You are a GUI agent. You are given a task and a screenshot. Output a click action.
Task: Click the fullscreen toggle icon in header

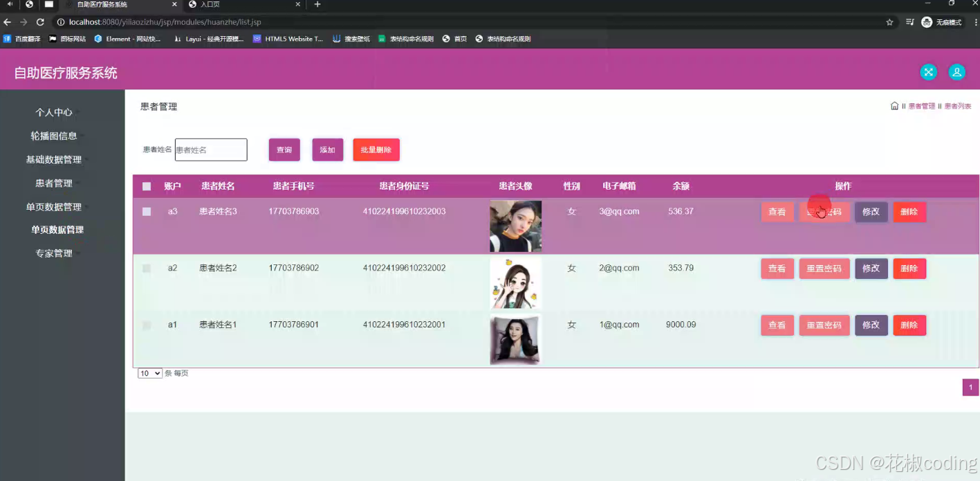[x=928, y=72]
